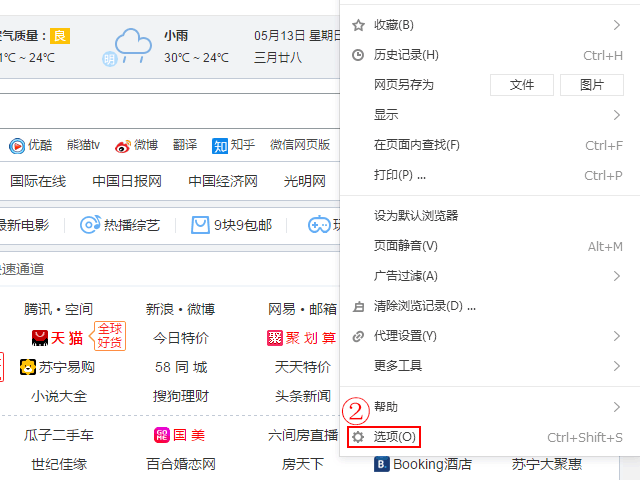Choose 设为默认浏览器 in the menu
Viewport: 640px width, 480px height.
490,216
